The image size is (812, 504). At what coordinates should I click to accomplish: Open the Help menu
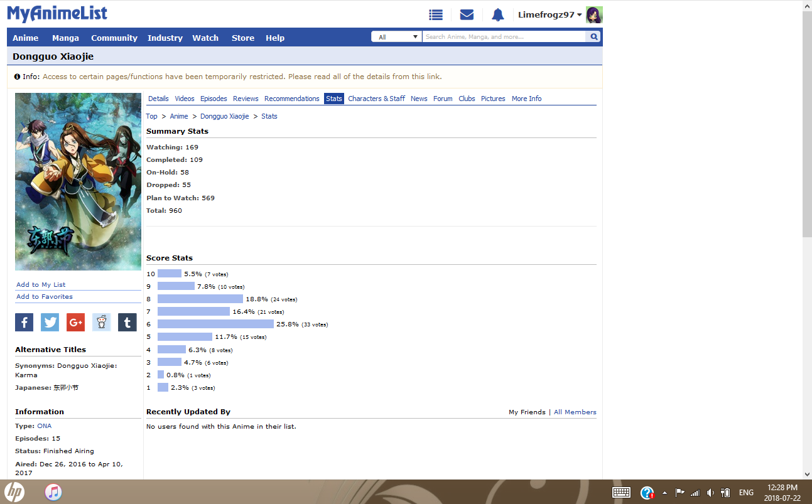coord(275,38)
